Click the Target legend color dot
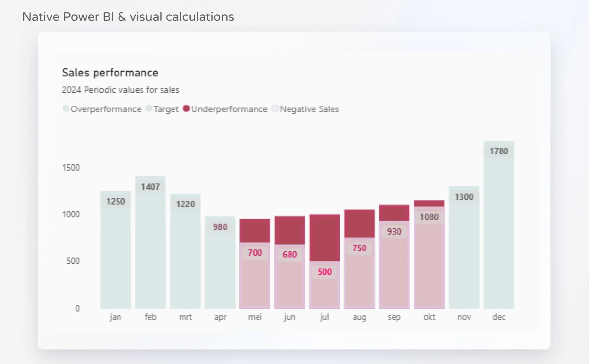Image resolution: width=589 pixels, height=364 pixels. (149, 108)
